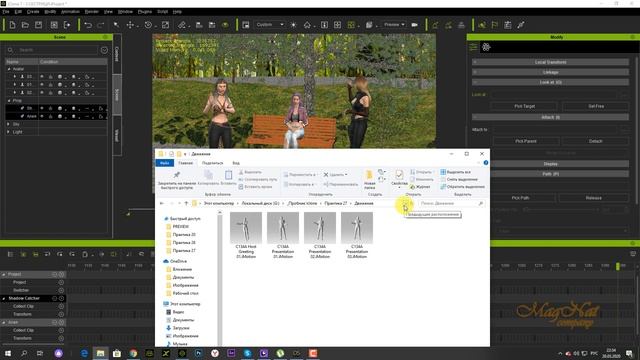The image size is (640, 360).
Task: Toggle the circle on Shadow Catcher Collect Clip
Action: 61,306
